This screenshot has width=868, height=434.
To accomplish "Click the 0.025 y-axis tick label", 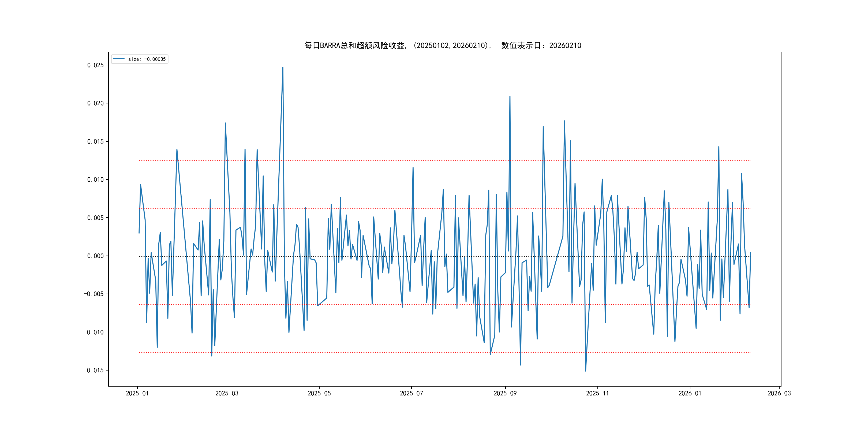I will [95, 65].
